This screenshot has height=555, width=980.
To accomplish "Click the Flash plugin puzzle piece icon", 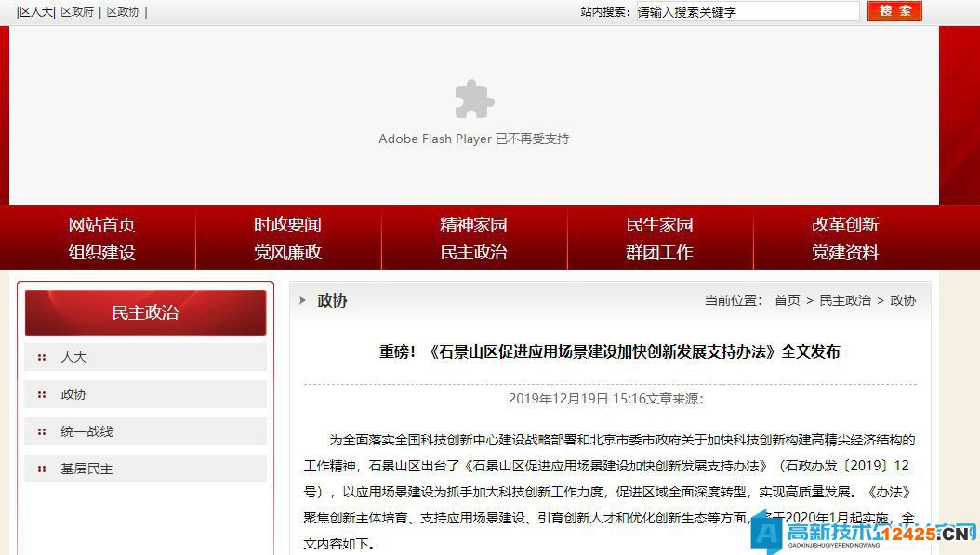I will coord(474,99).
